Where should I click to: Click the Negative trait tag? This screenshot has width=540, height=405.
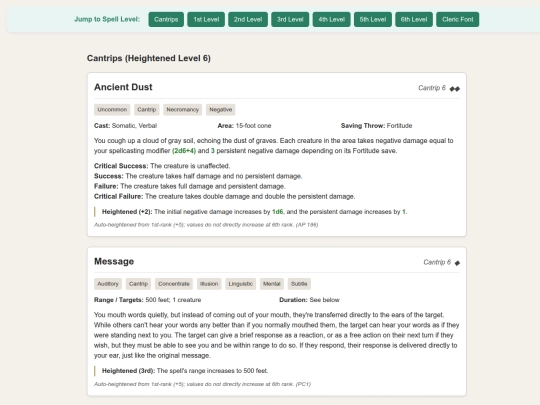pyautogui.click(x=221, y=110)
